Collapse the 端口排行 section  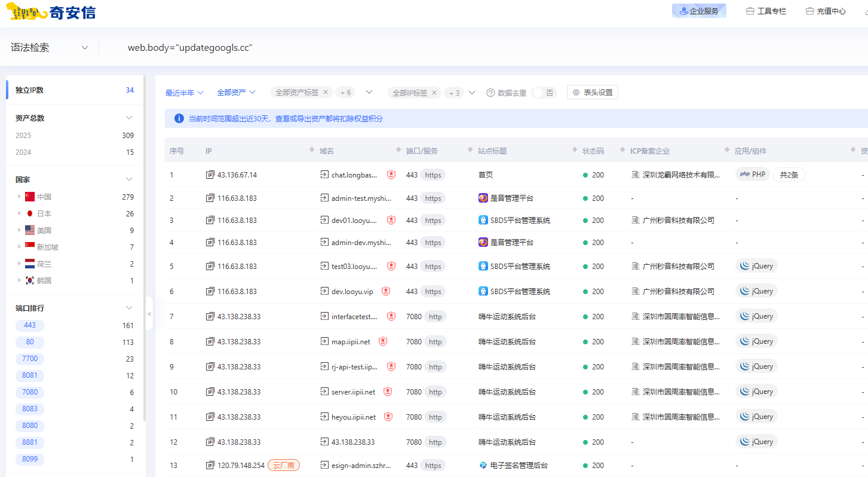tap(129, 308)
